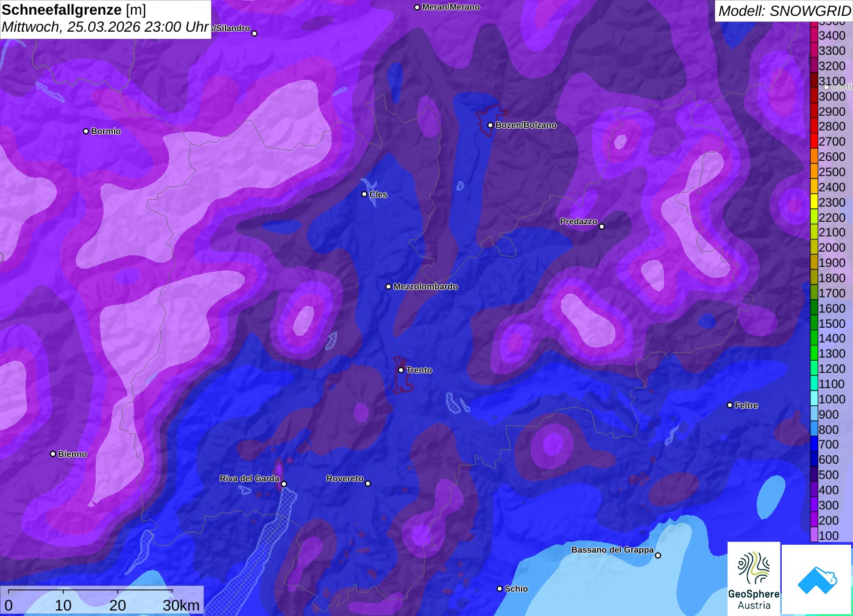This screenshot has height=616, width=853.
Task: Click the legend value 2200
Action: click(x=832, y=218)
